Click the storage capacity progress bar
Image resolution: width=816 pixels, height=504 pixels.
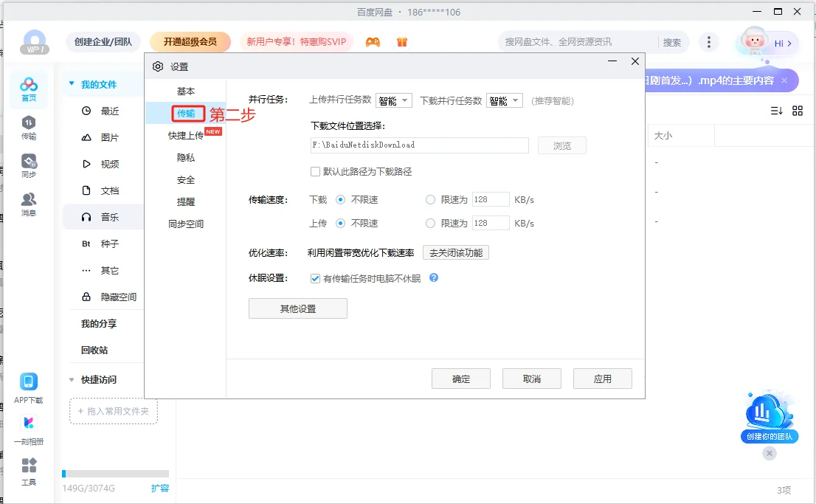114,473
